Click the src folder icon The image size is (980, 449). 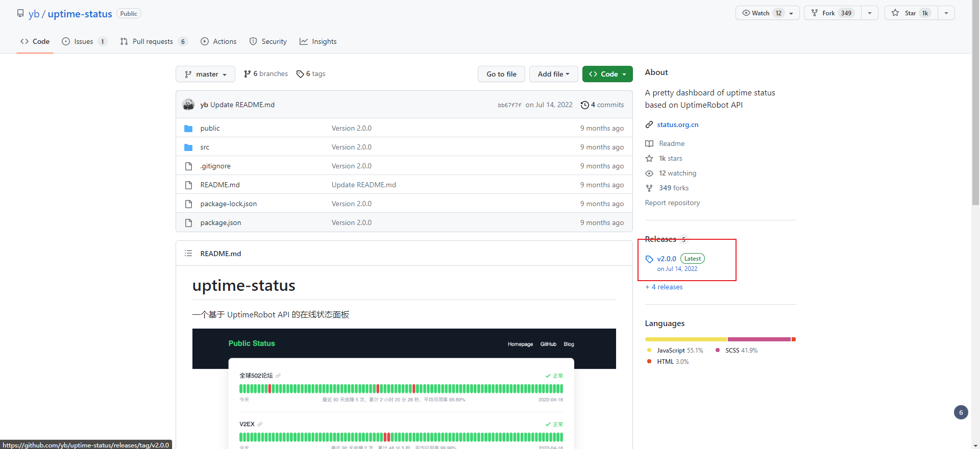(x=188, y=147)
